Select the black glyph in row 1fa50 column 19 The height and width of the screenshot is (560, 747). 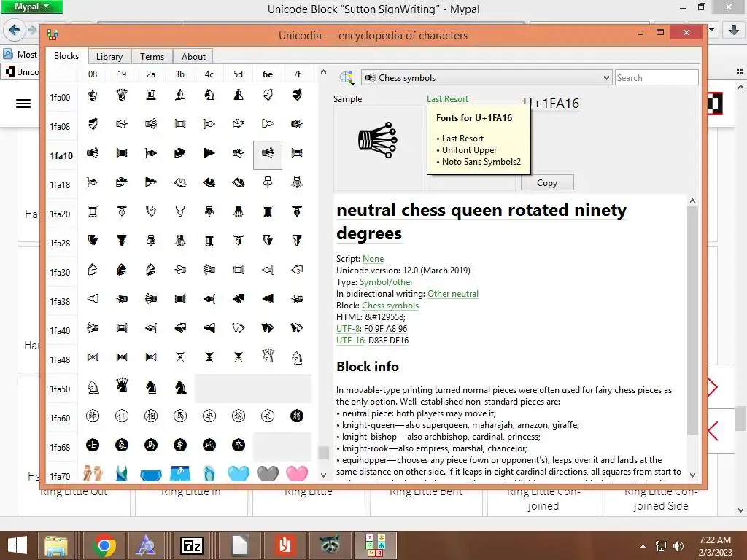tap(122, 386)
